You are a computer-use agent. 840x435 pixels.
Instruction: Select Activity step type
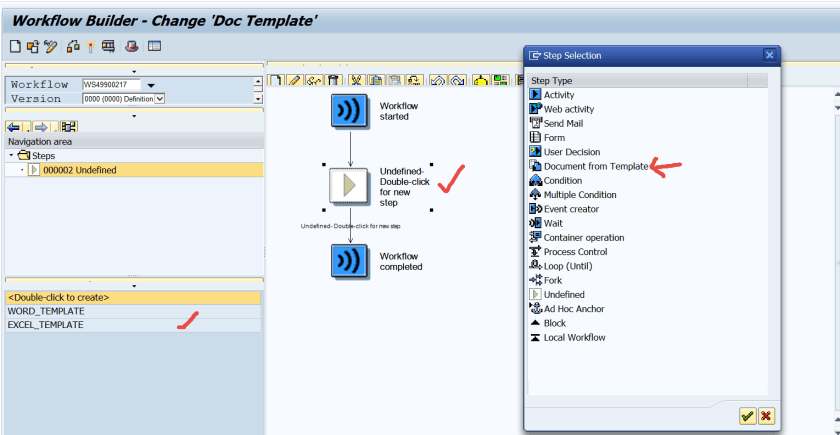coord(559,95)
